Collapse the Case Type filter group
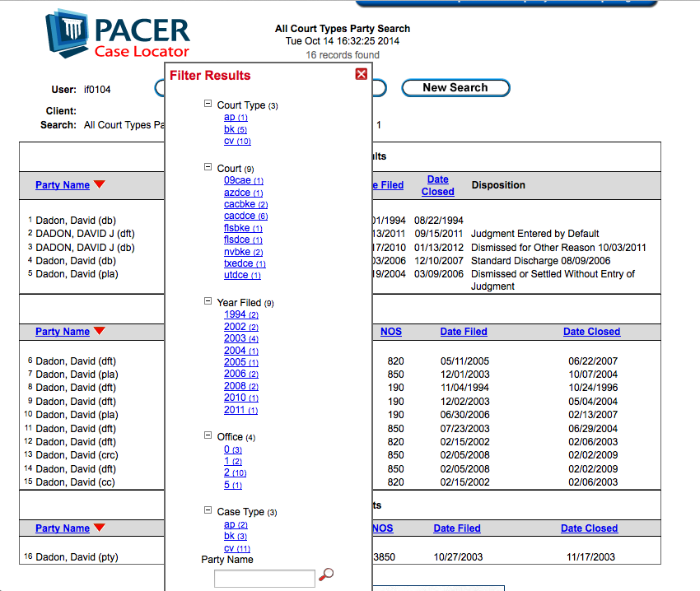Image resolution: width=700 pixels, height=591 pixels. (x=208, y=510)
